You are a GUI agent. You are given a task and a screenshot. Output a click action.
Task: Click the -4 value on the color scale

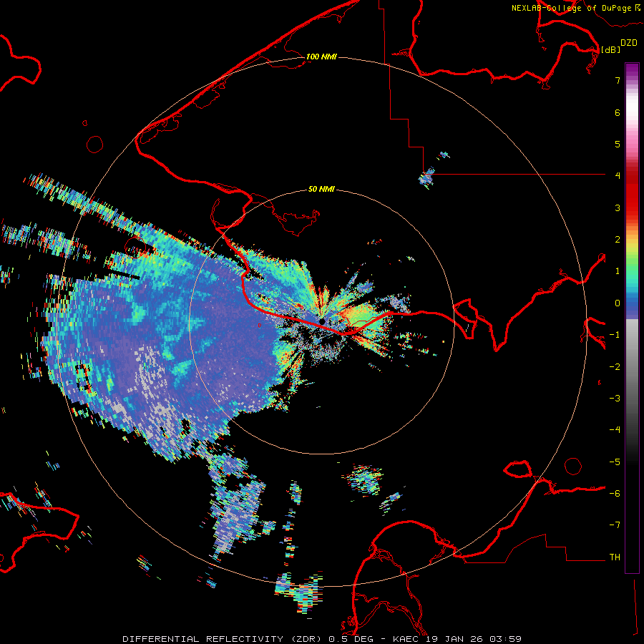615,430
